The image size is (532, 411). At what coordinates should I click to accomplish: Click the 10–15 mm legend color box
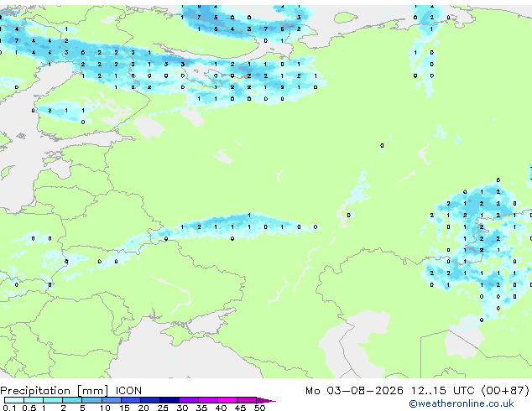click(111, 400)
